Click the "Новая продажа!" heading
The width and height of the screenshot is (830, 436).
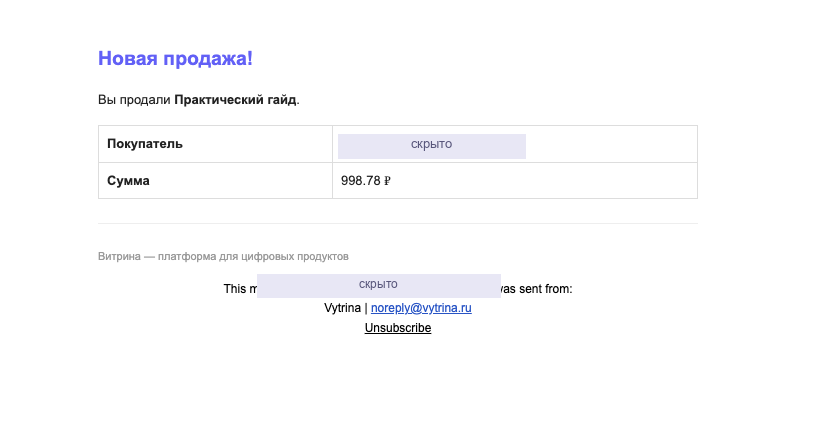(x=175, y=58)
